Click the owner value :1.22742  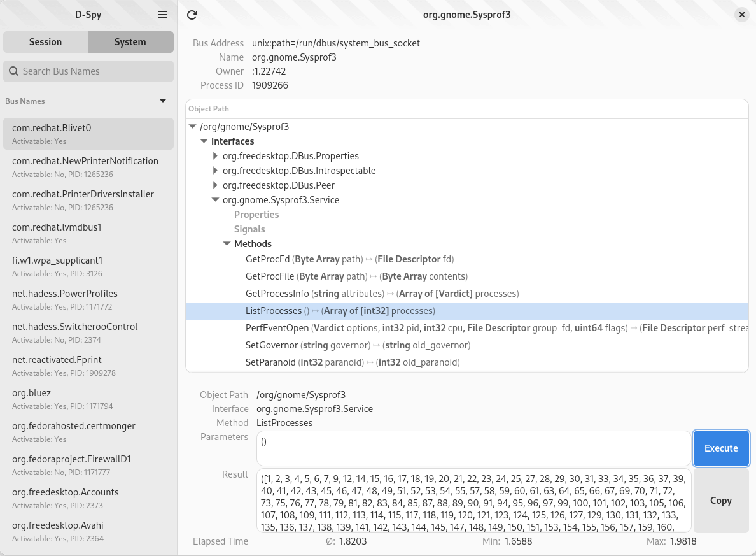coord(269,71)
